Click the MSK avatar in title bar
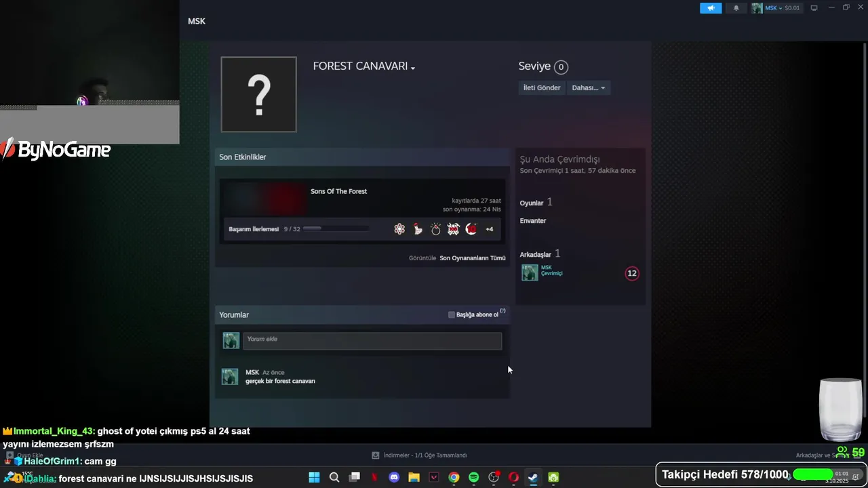868x488 pixels. (757, 8)
